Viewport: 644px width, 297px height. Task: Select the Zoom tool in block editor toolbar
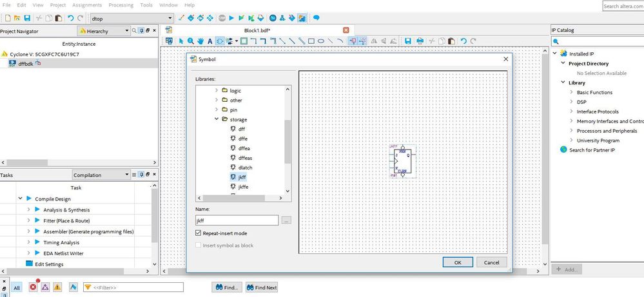191,41
